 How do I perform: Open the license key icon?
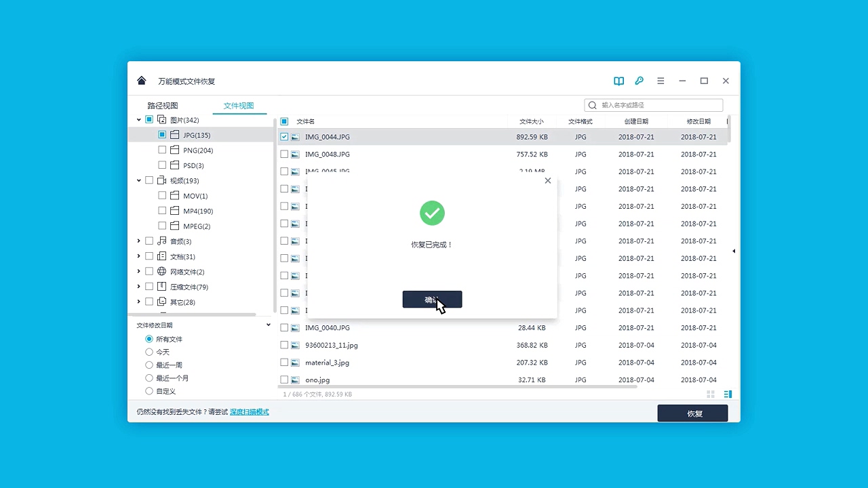coord(639,81)
